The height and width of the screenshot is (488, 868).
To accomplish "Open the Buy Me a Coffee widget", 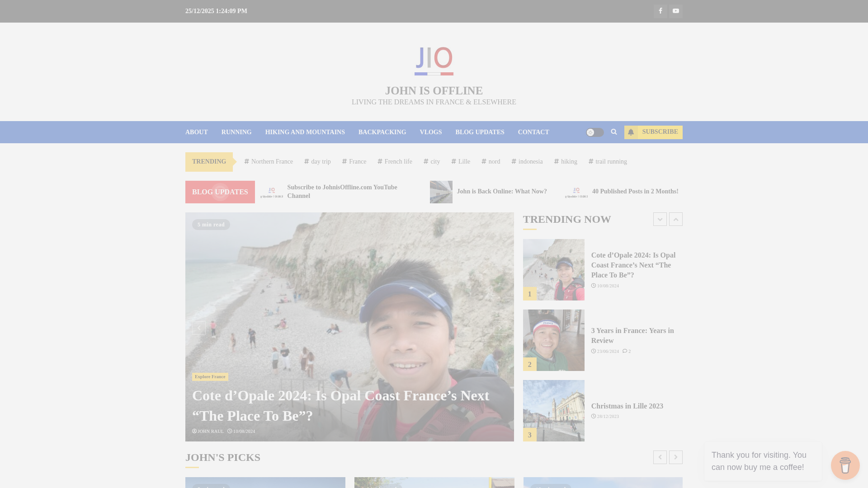I will point(844,465).
